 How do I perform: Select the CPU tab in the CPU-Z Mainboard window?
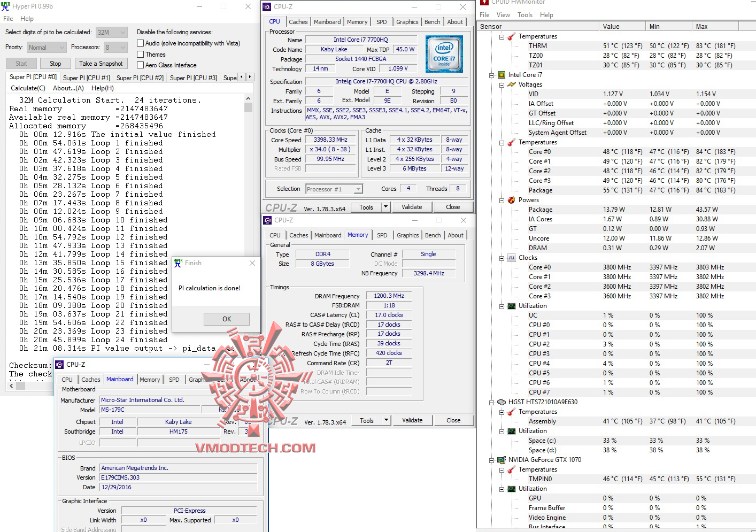67,380
